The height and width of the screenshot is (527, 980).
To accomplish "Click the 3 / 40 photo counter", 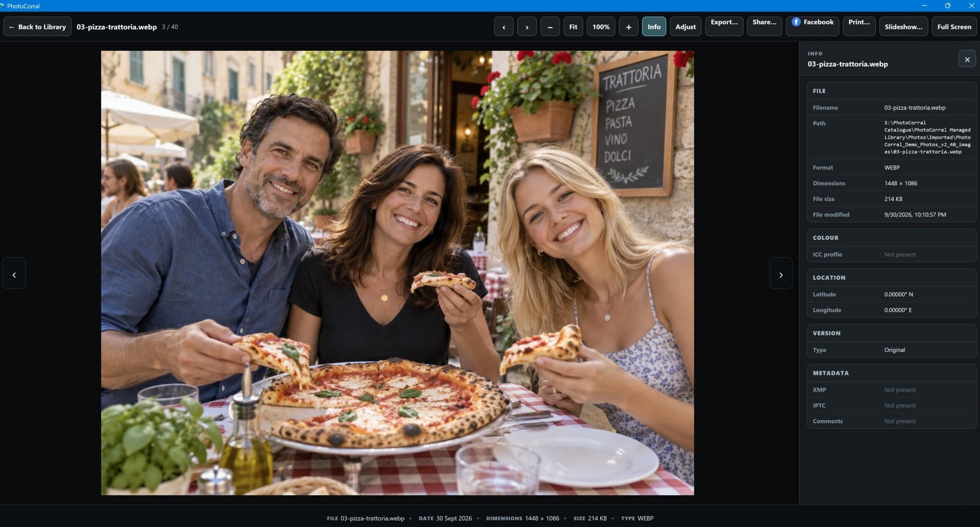I will pos(170,27).
